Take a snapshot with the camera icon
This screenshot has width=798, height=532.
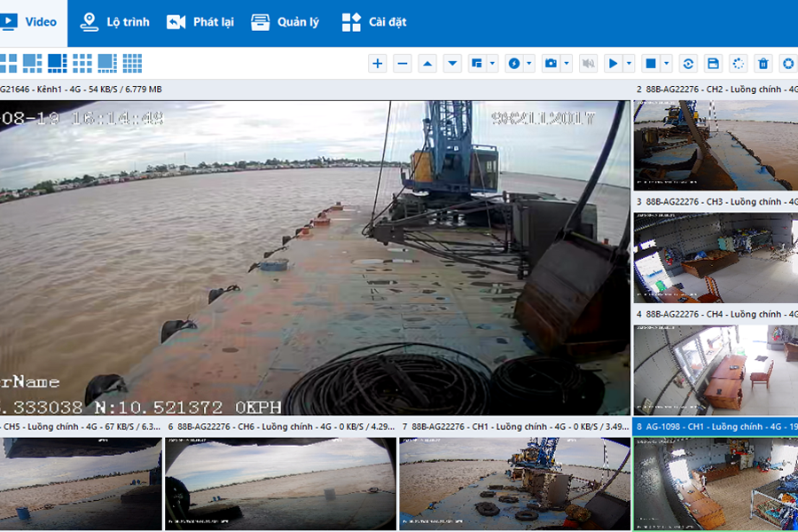pos(551,64)
